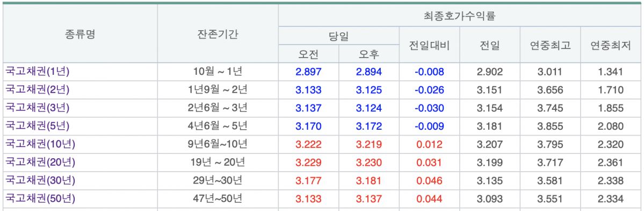Image resolution: width=644 pixels, height=211 pixels.
Task: Click yearly high 3.656
Action: pyautogui.click(x=550, y=90)
